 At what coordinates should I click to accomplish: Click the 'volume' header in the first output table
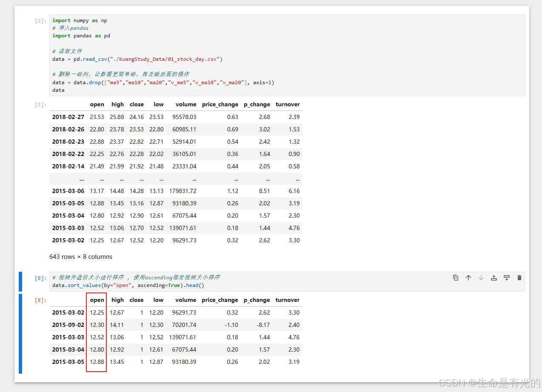coord(186,104)
